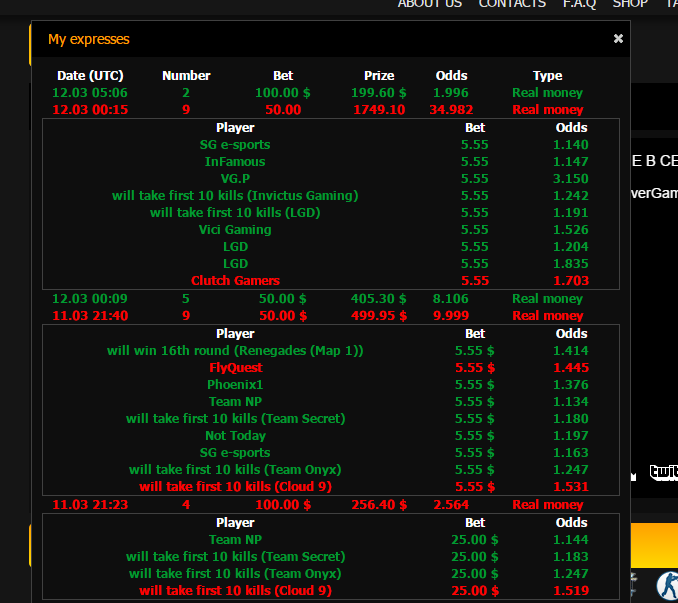Image resolution: width=678 pixels, height=603 pixels.
Task: Click the 1749.10 prize value
Action: coord(379,109)
